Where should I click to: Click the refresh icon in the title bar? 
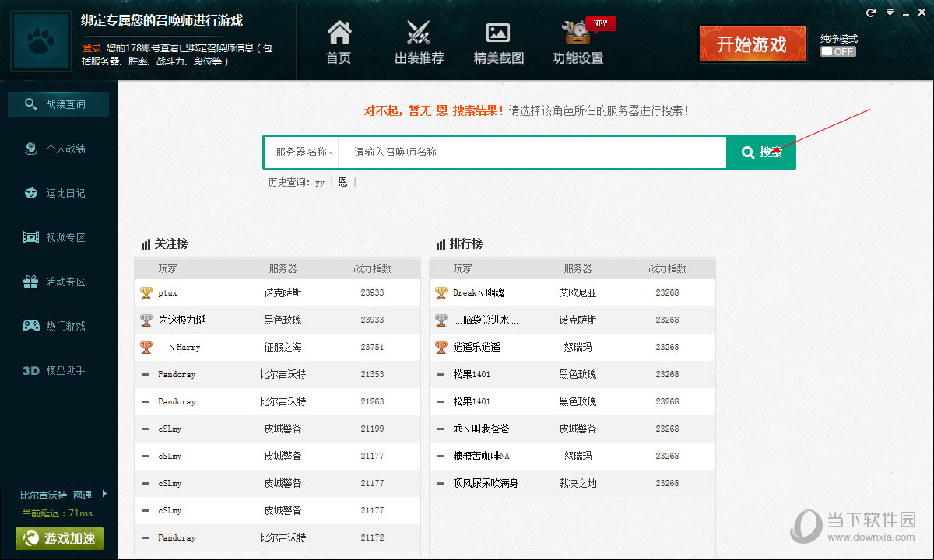tap(869, 12)
